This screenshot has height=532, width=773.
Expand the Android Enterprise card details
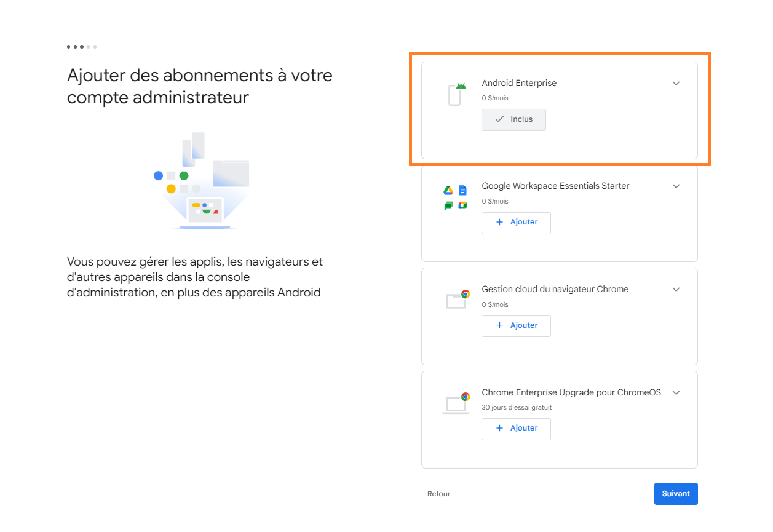[x=676, y=84]
